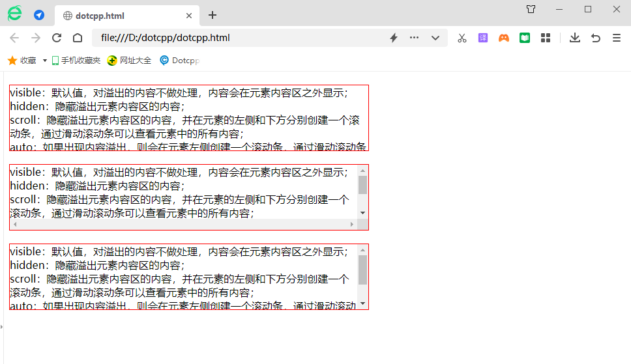The image size is (631, 364).
Task: Click the second box's horizontal scrollbar right arrow
Action: click(352, 224)
